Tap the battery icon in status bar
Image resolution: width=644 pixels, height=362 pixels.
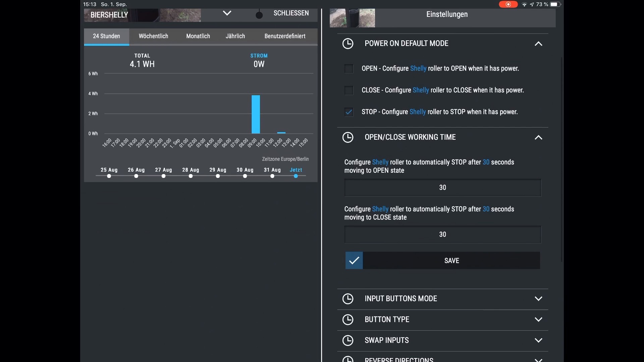click(x=555, y=4)
